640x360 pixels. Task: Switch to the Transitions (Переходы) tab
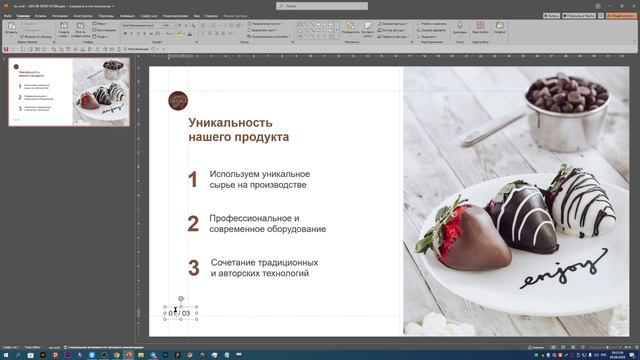pyautogui.click(x=106, y=16)
